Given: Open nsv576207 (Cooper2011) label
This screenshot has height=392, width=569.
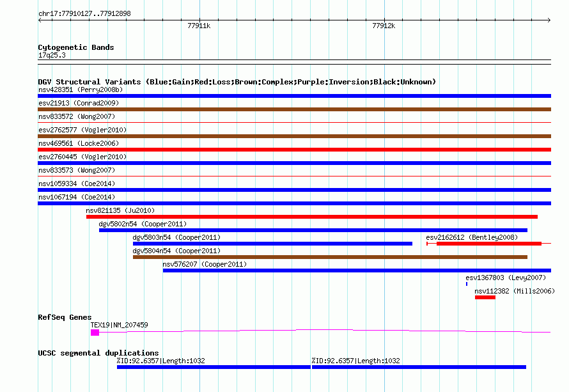Looking at the screenshot, I should [x=205, y=264].
